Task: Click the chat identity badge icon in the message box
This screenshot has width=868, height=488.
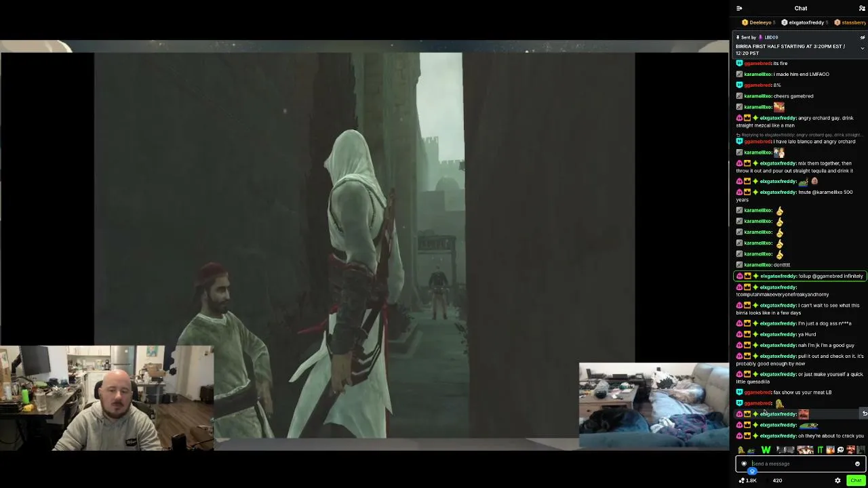Action: [x=744, y=464]
